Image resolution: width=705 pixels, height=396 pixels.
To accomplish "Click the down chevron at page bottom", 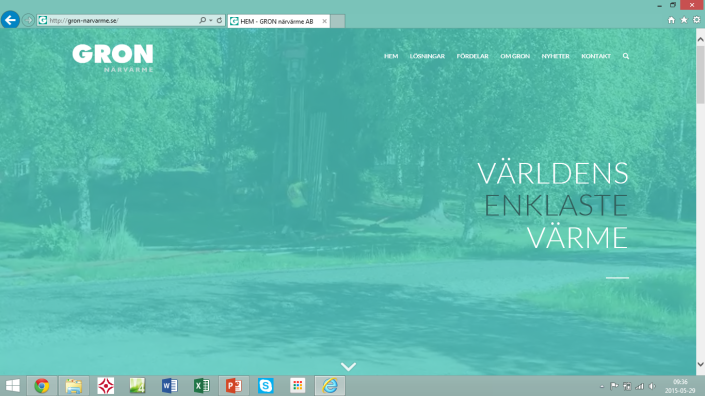I will click(x=348, y=366).
